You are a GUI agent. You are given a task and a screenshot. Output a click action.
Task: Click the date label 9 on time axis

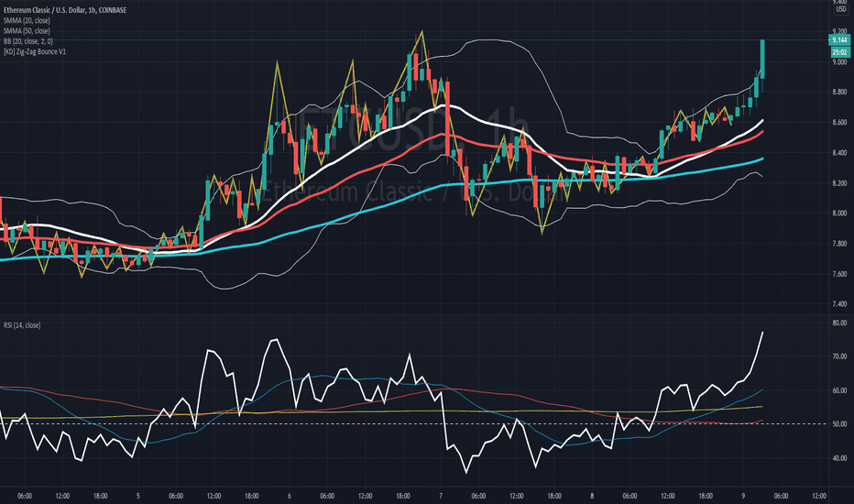point(743,496)
